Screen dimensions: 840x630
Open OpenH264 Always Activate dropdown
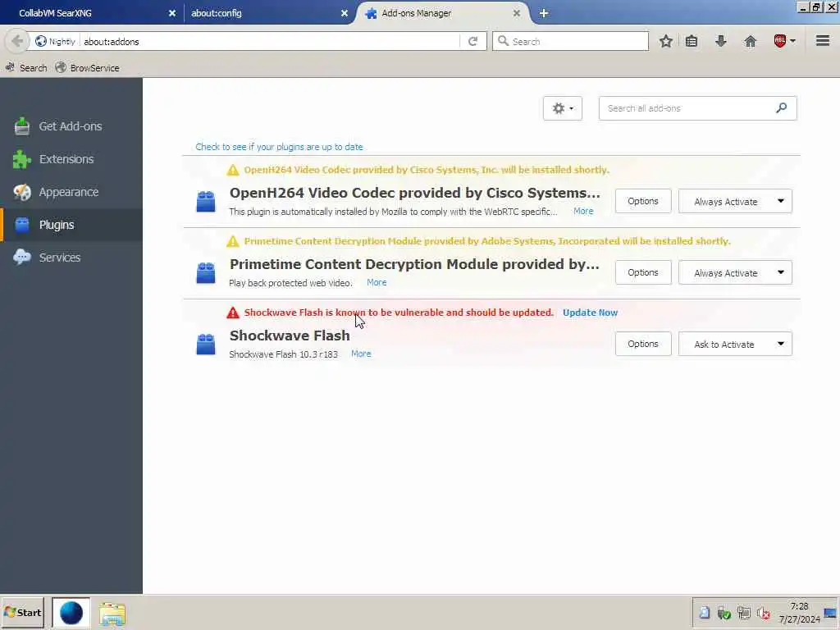click(735, 202)
